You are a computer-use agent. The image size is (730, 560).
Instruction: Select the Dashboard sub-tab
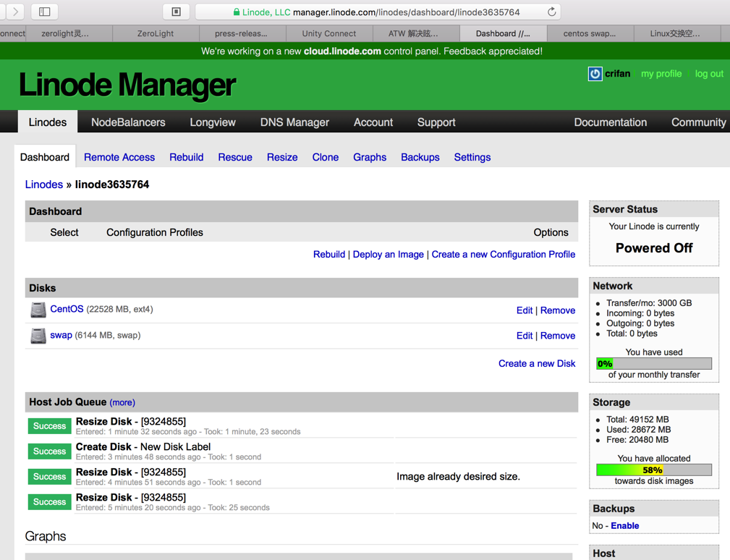point(45,157)
